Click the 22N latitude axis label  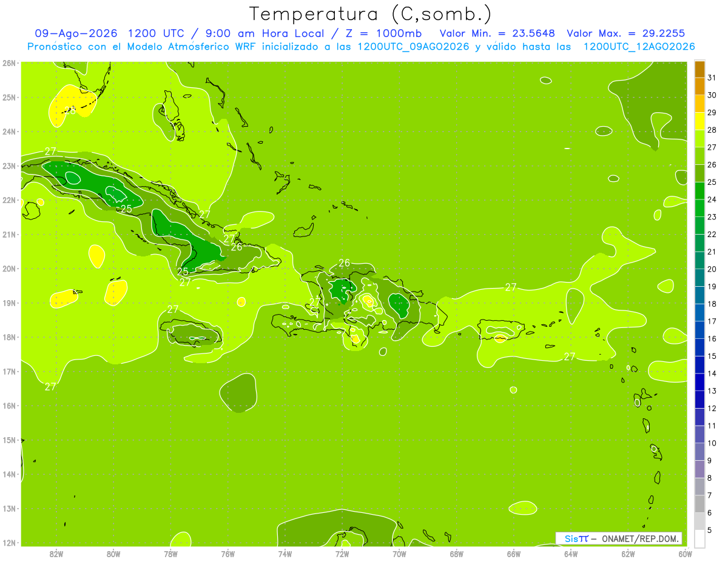[x=9, y=200]
